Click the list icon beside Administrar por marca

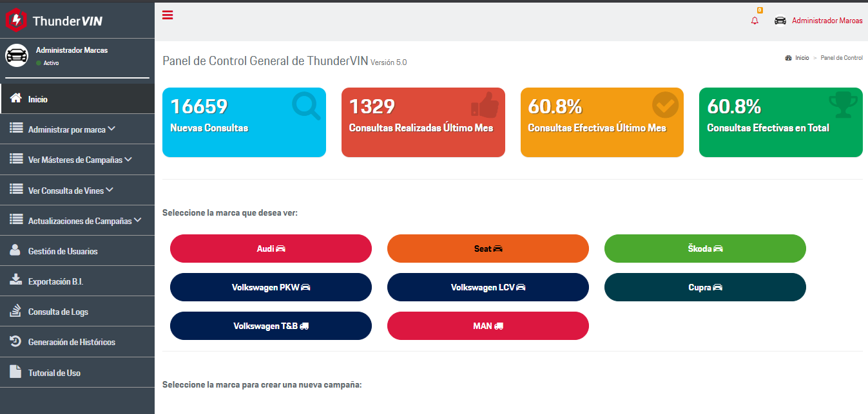point(17,128)
